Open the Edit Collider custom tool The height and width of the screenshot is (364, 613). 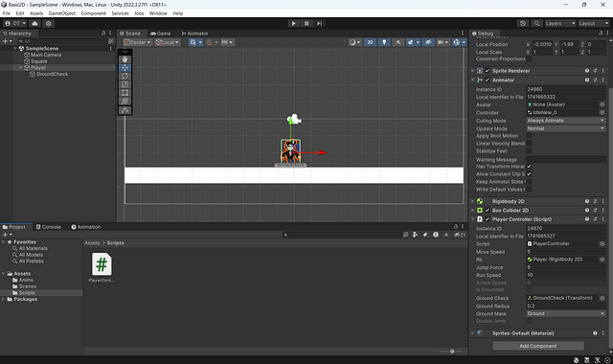[125, 110]
